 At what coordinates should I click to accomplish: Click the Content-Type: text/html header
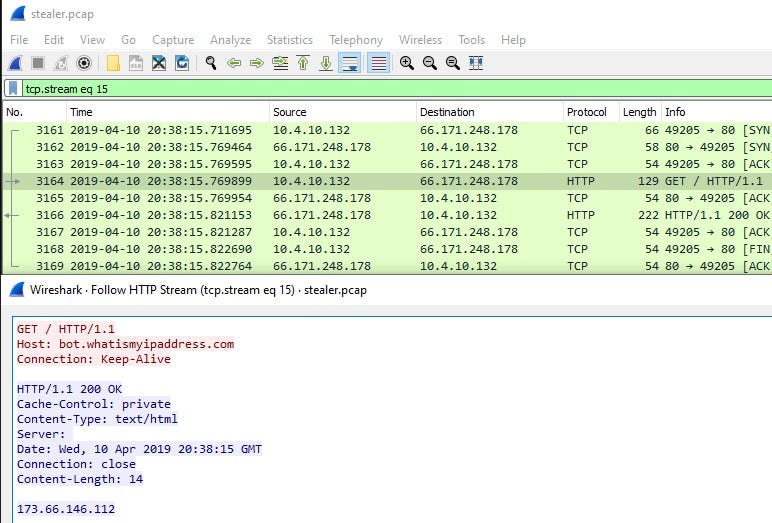(x=97, y=419)
